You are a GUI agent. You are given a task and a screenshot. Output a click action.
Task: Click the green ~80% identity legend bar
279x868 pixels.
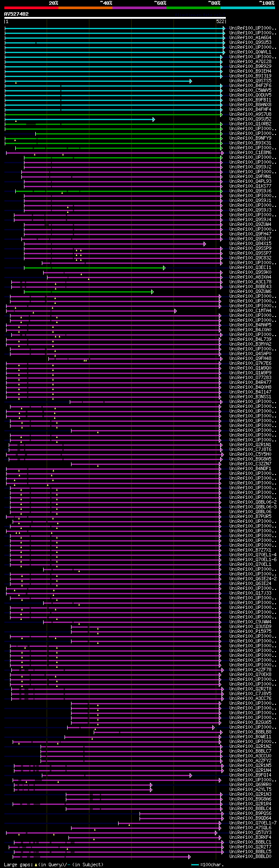[193, 8]
